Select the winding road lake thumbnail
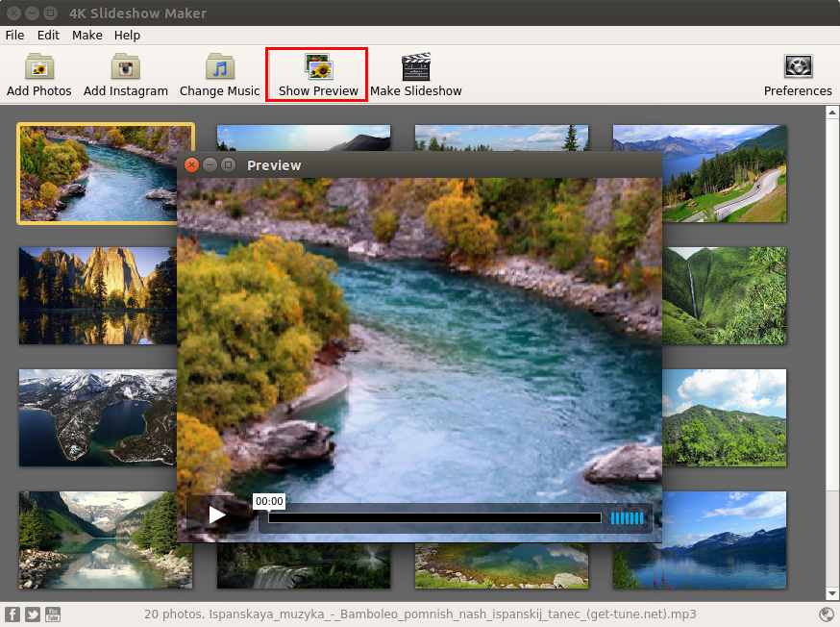Screen dimensions: 840x627 [725, 174]
